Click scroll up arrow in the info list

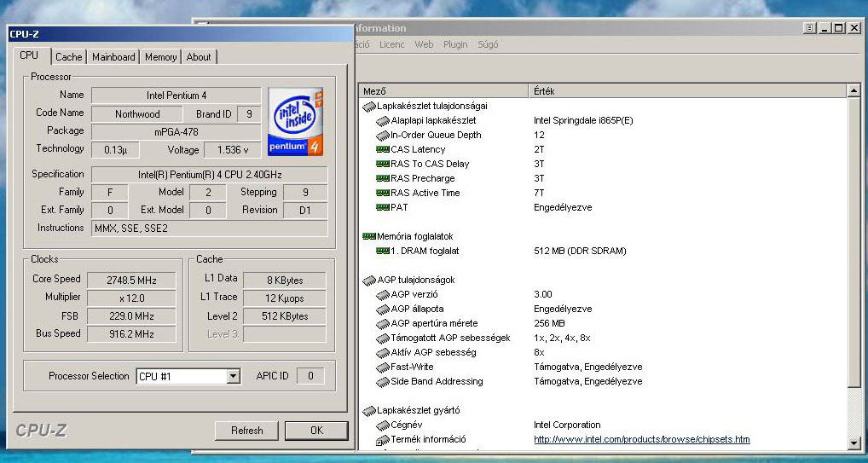[854, 90]
